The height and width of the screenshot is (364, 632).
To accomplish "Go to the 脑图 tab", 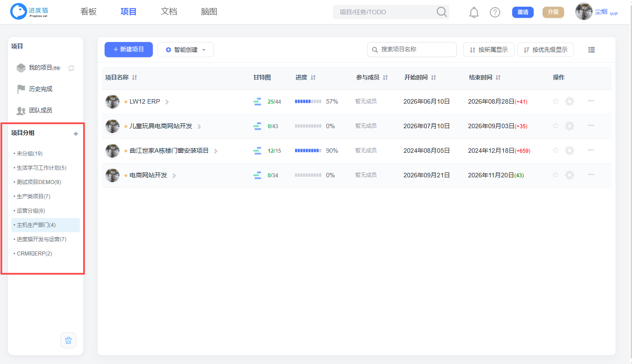I will 209,12.
